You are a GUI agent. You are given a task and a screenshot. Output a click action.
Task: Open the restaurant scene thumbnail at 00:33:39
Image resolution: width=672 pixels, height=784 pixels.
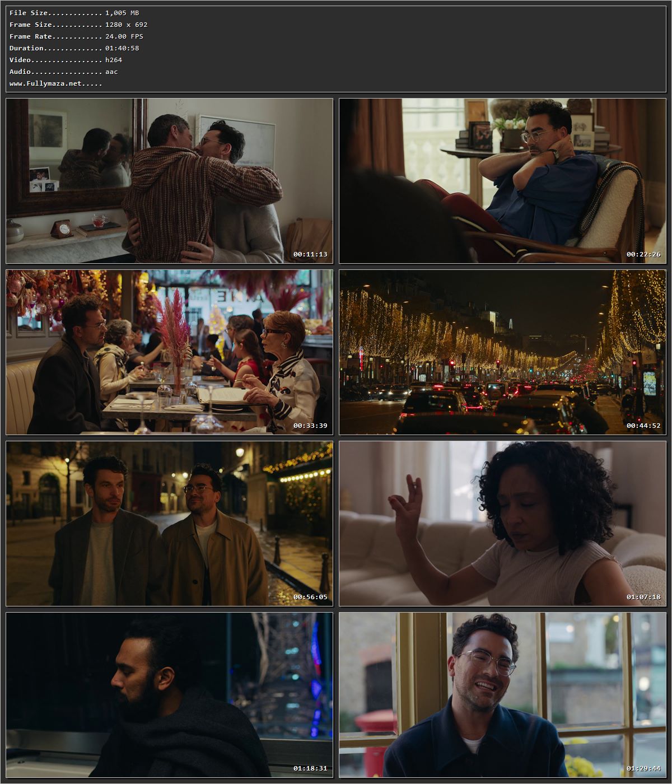(169, 352)
